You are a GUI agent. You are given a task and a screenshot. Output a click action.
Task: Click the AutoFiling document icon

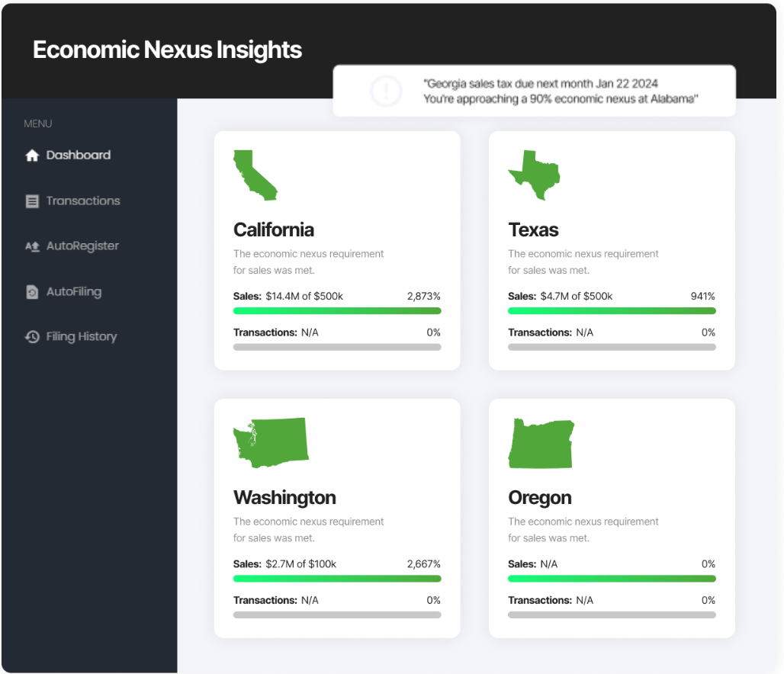pyautogui.click(x=32, y=292)
